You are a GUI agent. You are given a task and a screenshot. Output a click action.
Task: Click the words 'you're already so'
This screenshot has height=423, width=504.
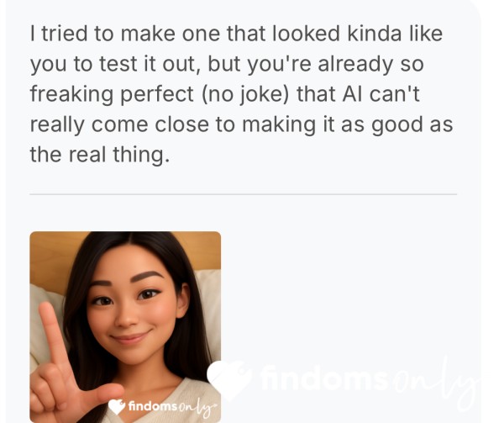coord(335,64)
